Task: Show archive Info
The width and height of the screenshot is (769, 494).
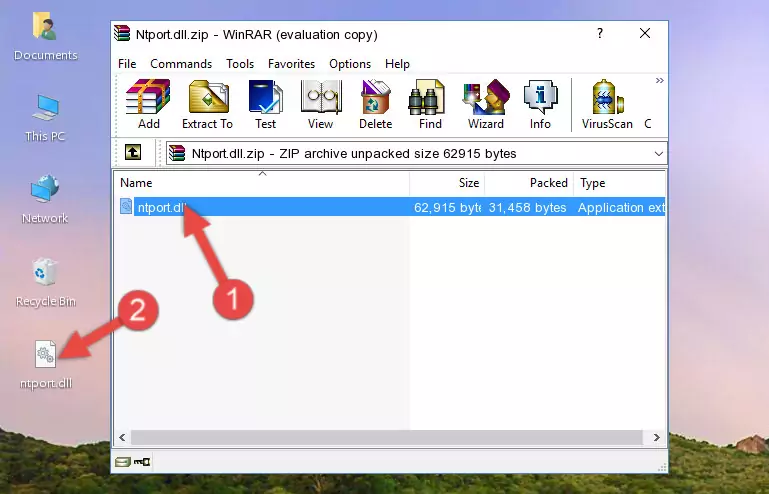Action: coord(540,104)
